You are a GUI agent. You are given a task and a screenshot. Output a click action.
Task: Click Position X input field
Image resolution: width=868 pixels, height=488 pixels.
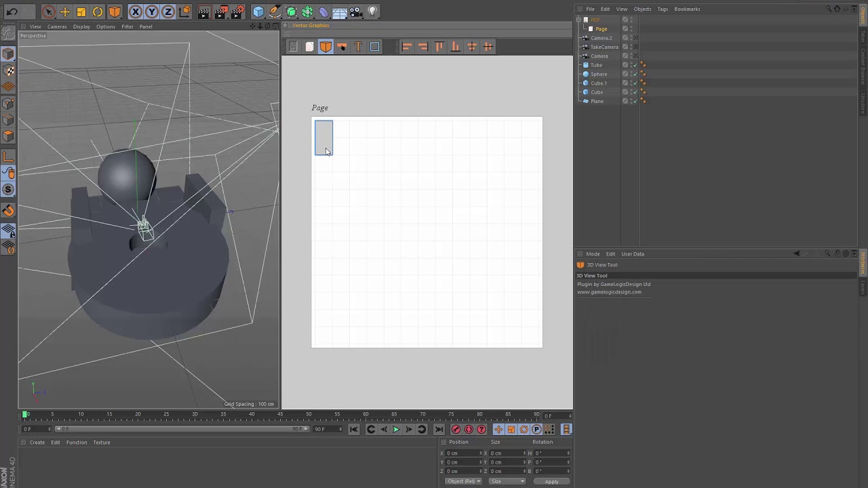(464, 453)
